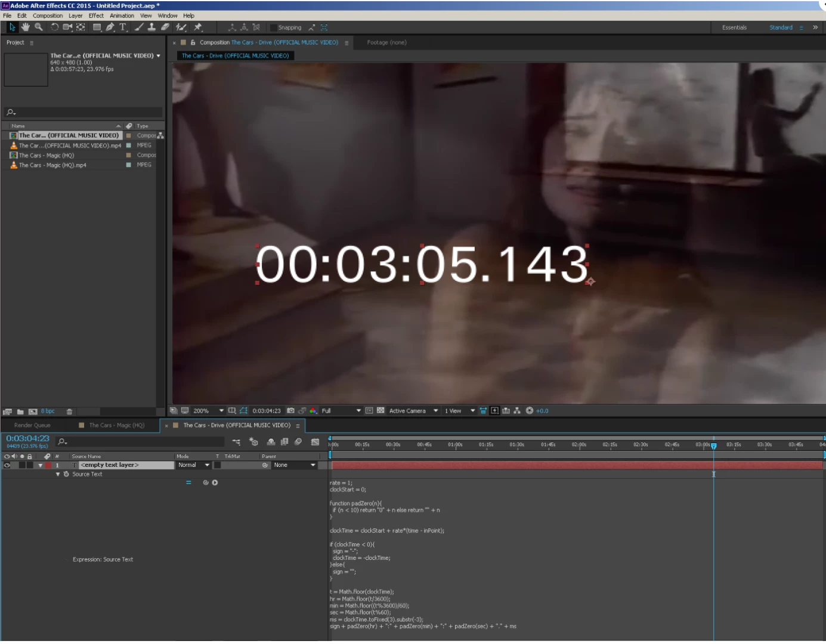Open Show Channel color management icon
This screenshot has height=644, width=826.
coord(313,411)
